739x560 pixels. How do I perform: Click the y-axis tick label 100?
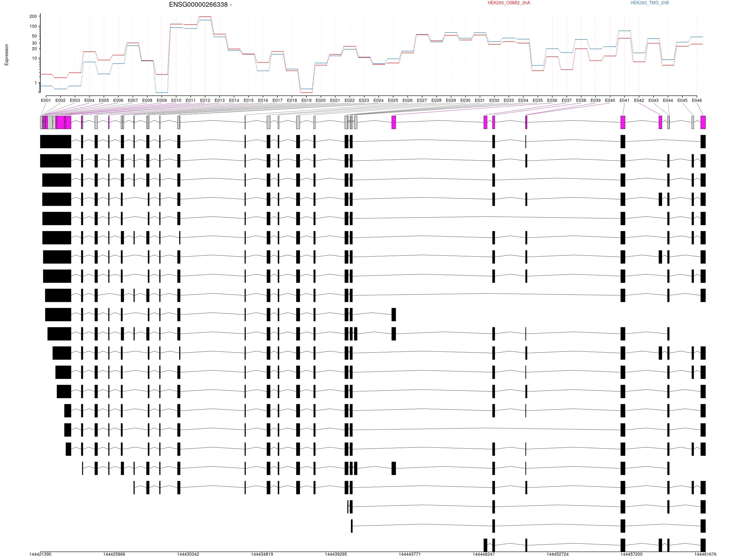coord(33,26)
